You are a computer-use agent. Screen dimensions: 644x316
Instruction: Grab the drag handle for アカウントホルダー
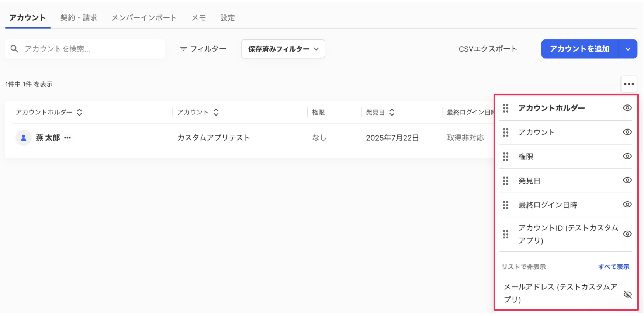506,108
